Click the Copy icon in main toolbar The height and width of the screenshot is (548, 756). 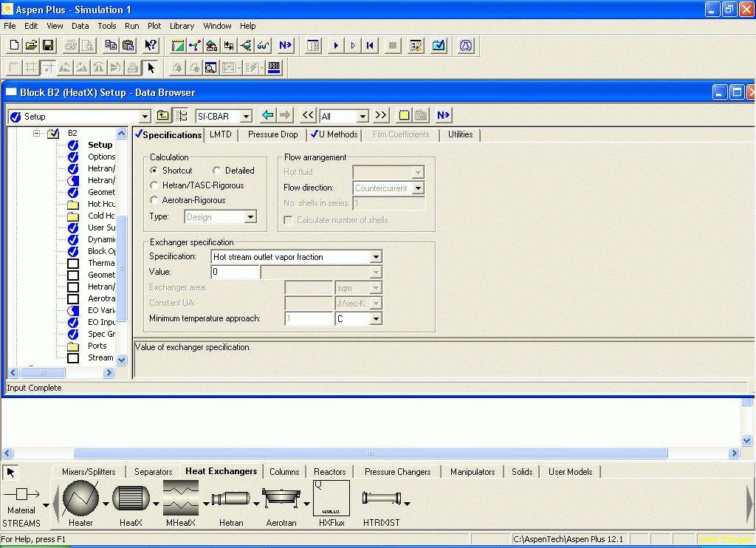(x=111, y=45)
